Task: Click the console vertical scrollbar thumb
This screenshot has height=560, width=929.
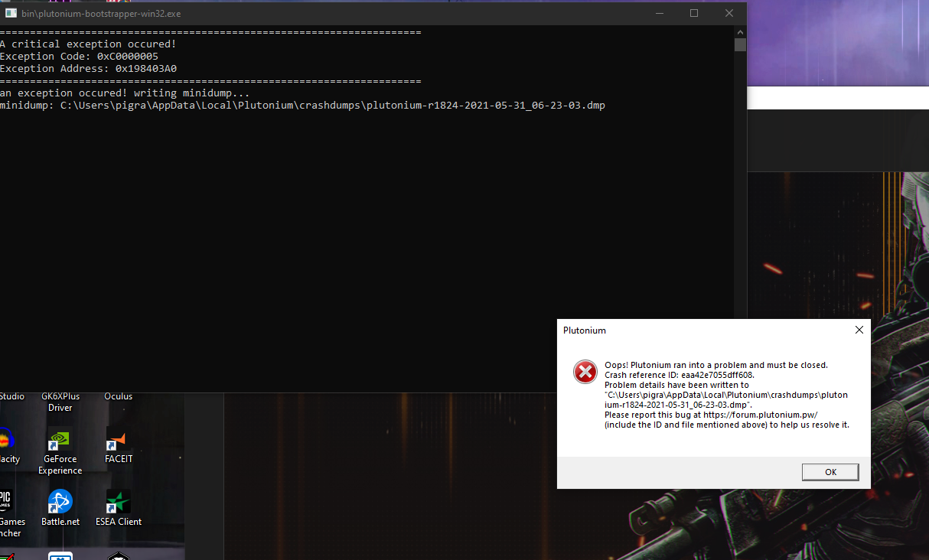Action: tap(740, 44)
